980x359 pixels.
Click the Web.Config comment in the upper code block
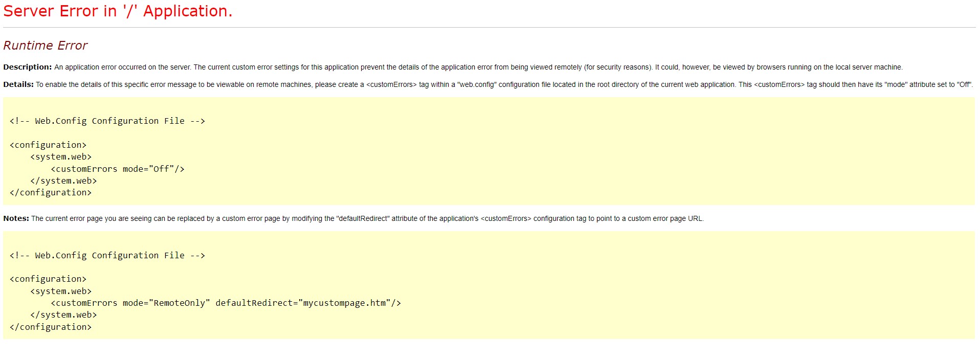click(x=107, y=121)
